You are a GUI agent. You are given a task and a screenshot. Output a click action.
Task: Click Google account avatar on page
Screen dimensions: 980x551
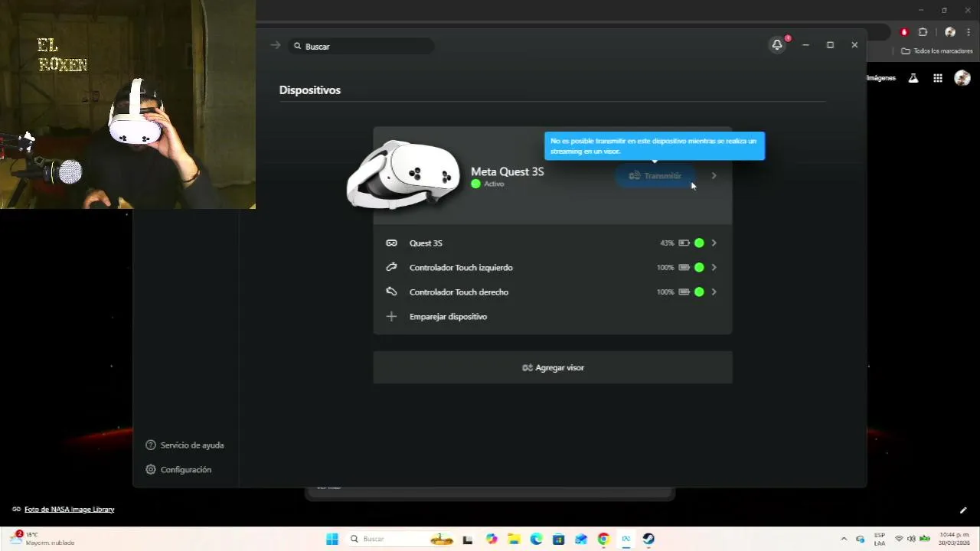point(962,78)
